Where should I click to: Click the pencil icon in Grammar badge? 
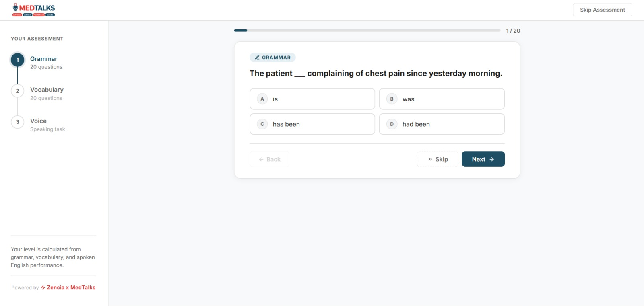point(257,58)
